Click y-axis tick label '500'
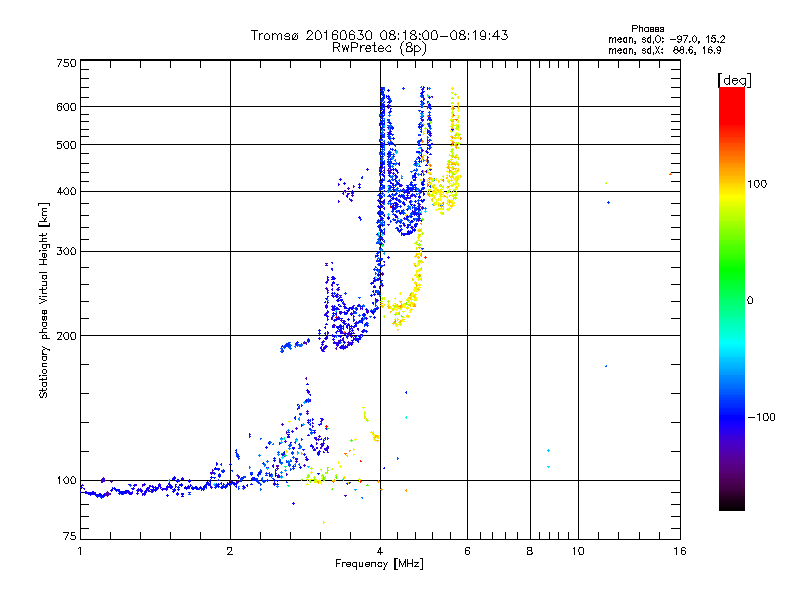 click(66, 145)
